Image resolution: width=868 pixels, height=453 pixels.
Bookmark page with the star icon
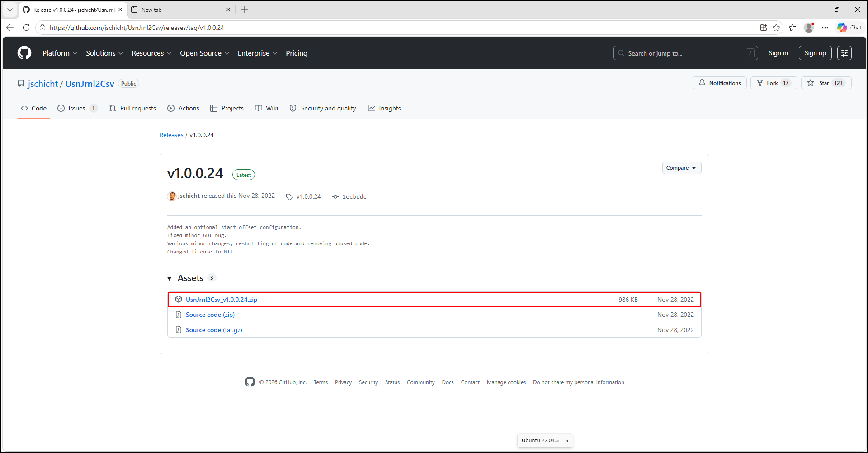[776, 28]
